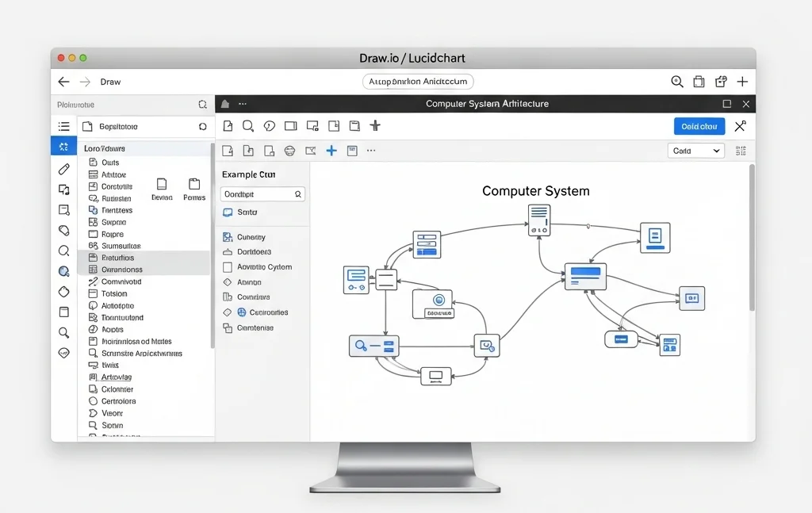Click grid settings icon right of Corld dropdown
This screenshot has height=513, width=812.
point(741,151)
